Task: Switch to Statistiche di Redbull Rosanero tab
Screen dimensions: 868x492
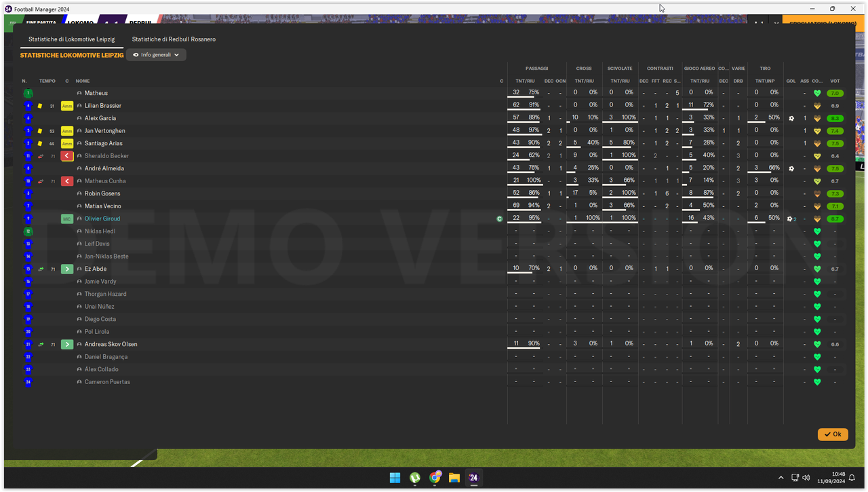Action: click(174, 39)
